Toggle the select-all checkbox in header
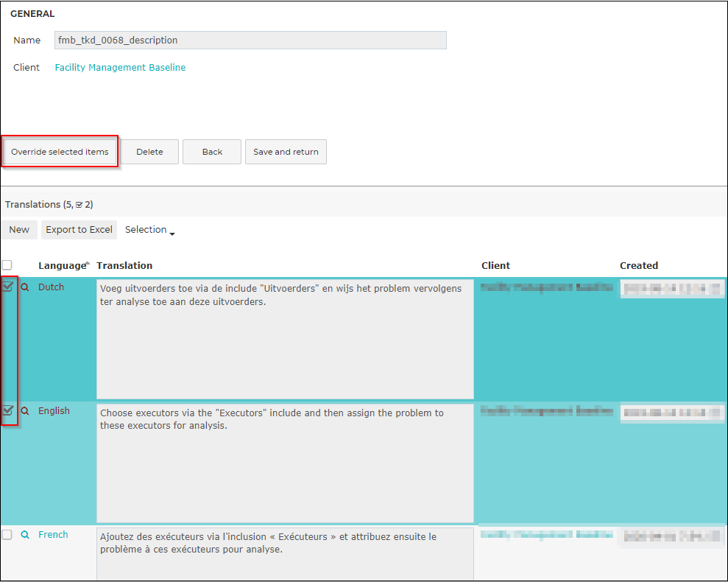 click(x=7, y=265)
